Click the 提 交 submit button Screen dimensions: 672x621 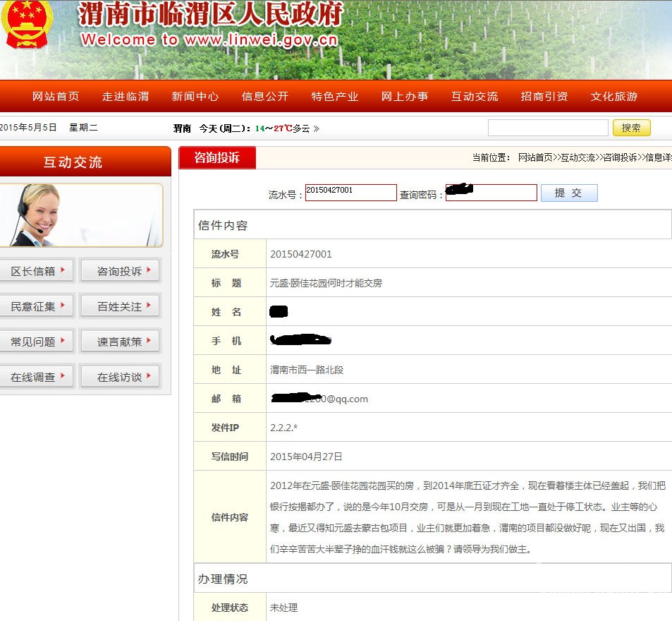(x=569, y=193)
